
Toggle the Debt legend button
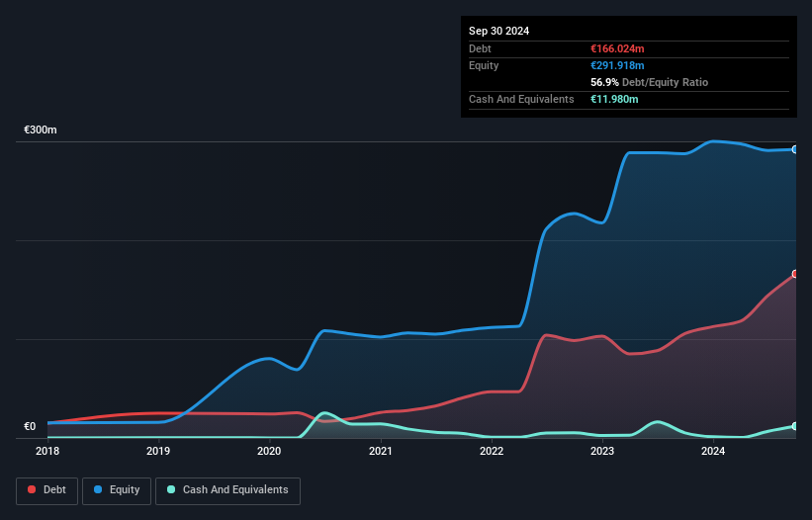[x=46, y=490]
